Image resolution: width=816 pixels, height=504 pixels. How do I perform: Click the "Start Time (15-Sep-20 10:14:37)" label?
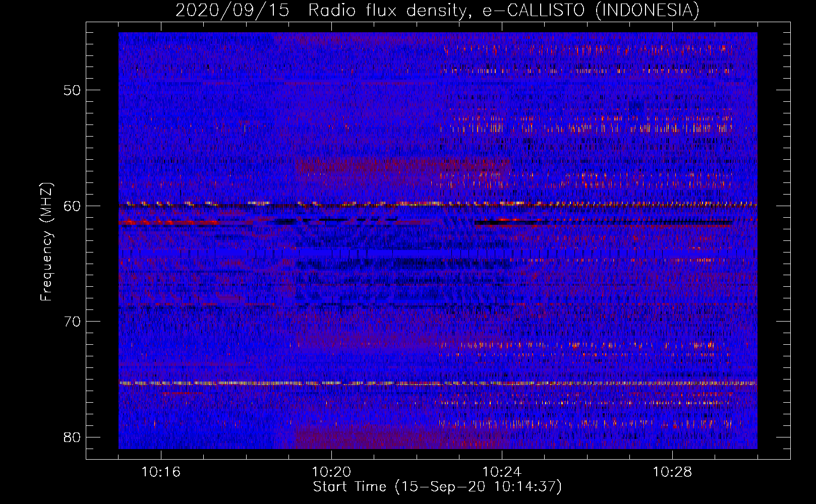coord(437,487)
